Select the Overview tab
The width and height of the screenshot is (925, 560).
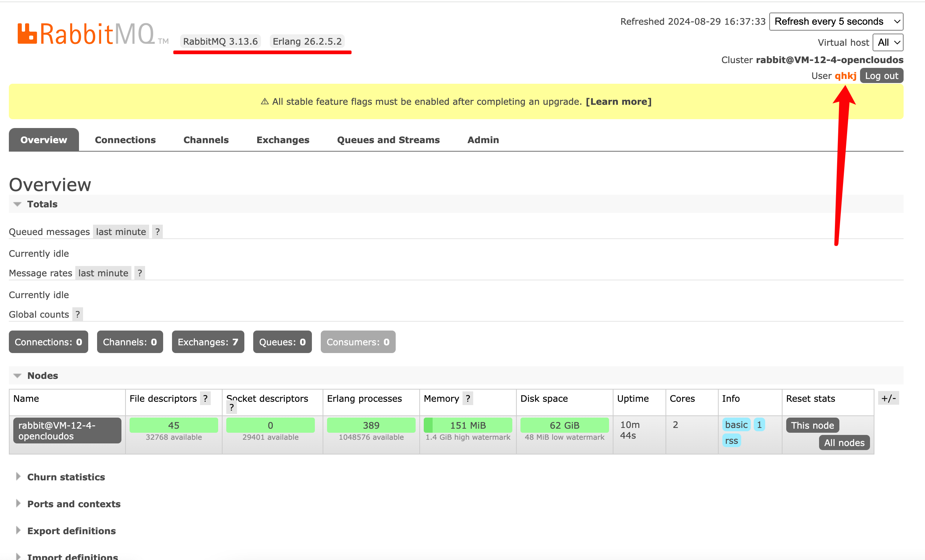[44, 140]
